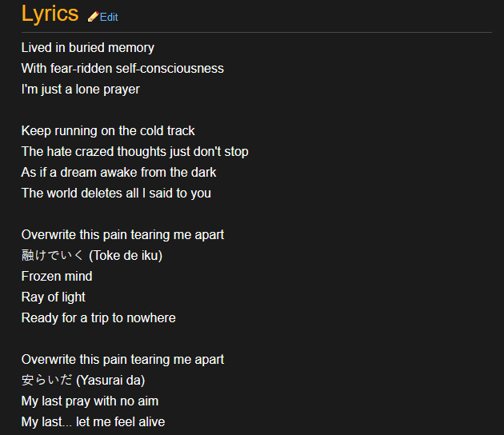Click the romanization '(Toke de iku)'
This screenshot has width=504, height=435.
[126, 256]
